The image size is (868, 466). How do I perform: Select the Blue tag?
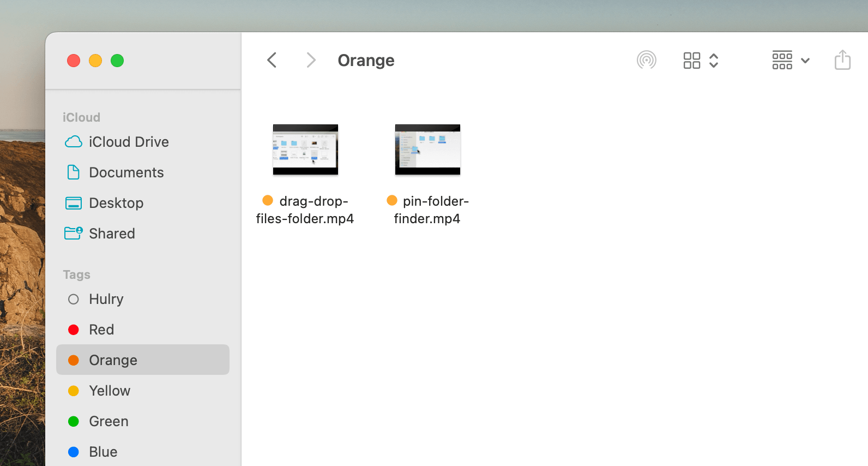(x=143, y=452)
